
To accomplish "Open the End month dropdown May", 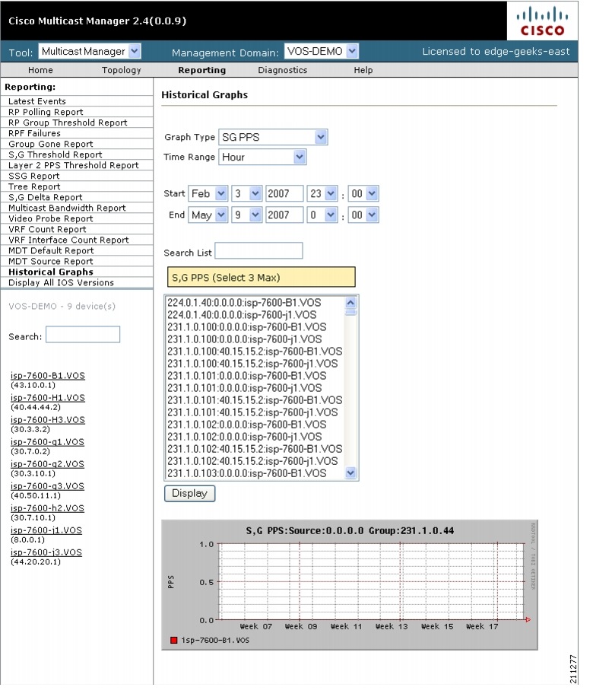I will pos(208,215).
